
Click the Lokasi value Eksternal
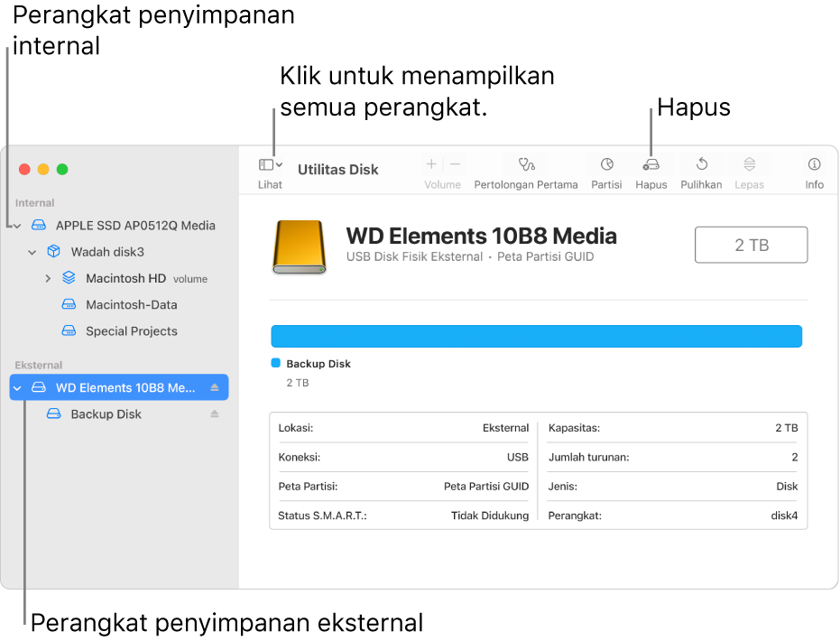tap(505, 428)
